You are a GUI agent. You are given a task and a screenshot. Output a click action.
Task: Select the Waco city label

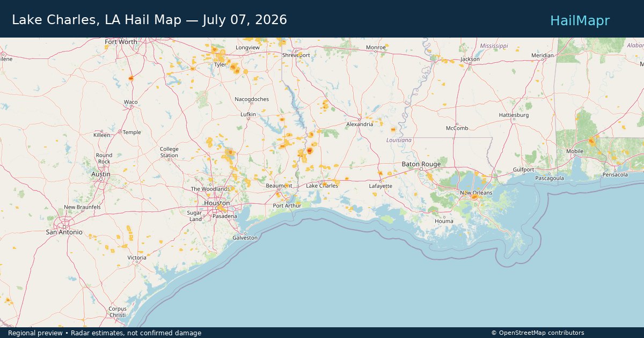[130, 102]
